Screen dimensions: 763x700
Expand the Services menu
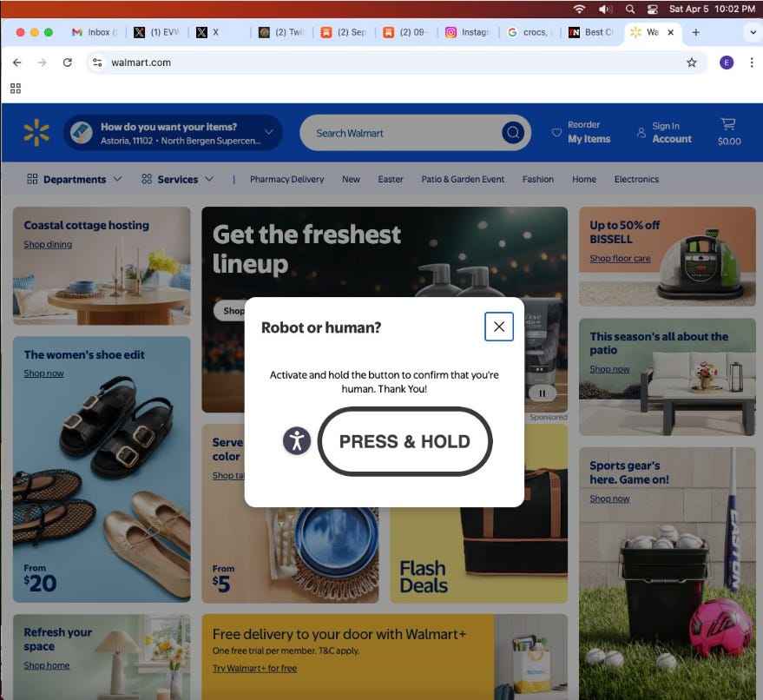tap(177, 179)
